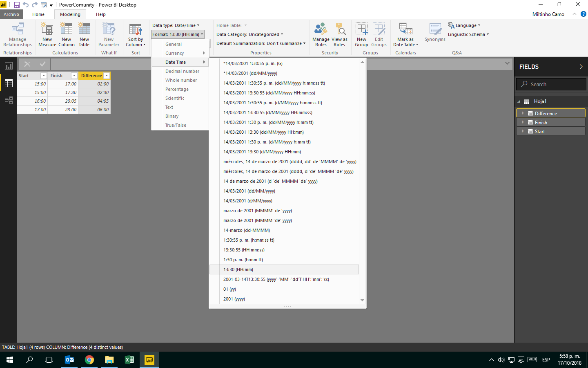The width and height of the screenshot is (588, 368).
Task: Click the Fields pane Search box
Action: click(x=551, y=84)
